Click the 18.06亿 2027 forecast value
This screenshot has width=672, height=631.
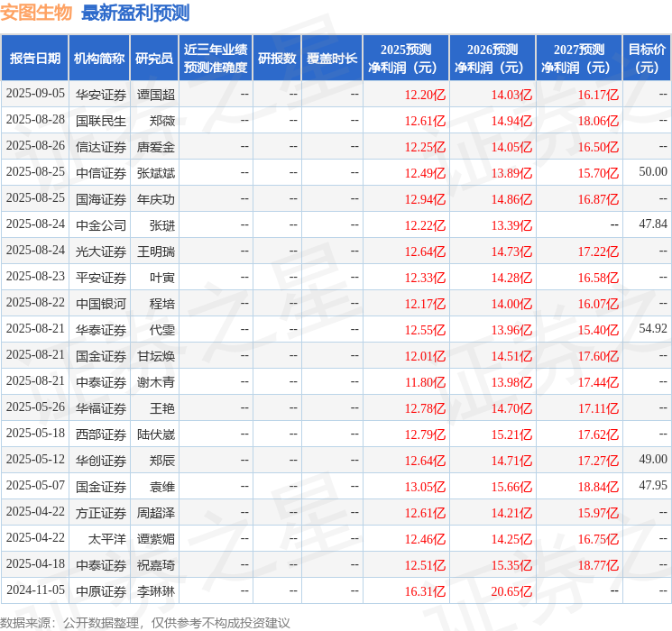tap(598, 121)
